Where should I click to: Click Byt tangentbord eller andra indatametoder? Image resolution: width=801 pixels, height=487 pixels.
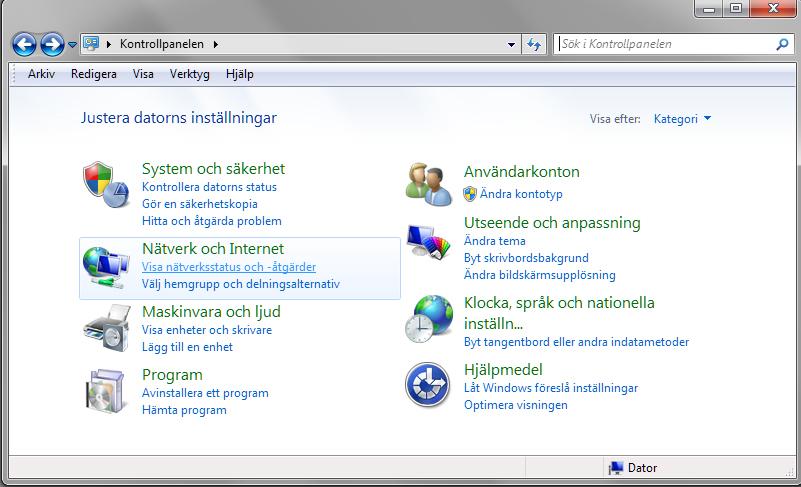pos(576,342)
